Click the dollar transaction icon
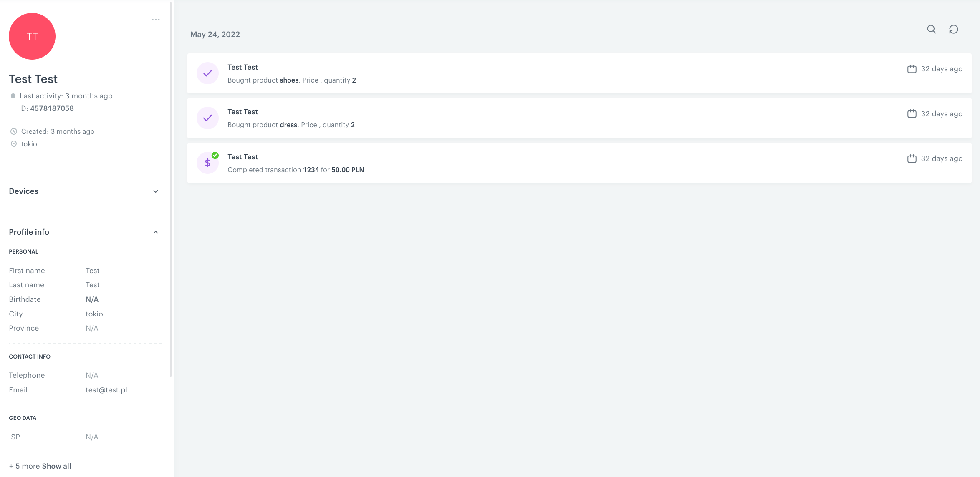 pos(207,163)
